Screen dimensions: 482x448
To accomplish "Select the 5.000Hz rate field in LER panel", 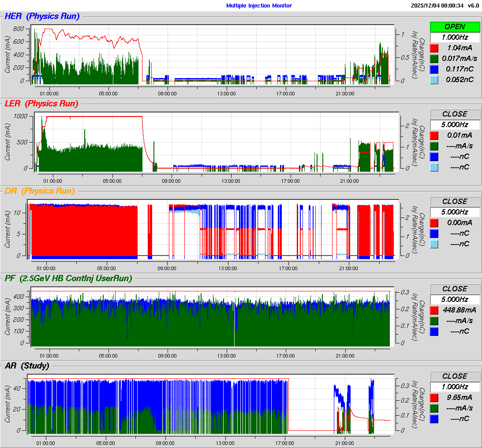I will (x=455, y=125).
